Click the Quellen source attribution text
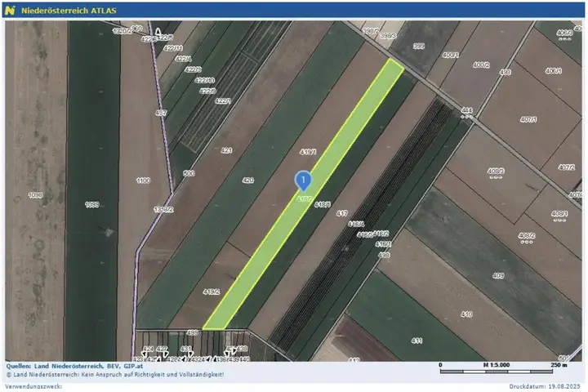Image resolution: width=588 pixels, height=392 pixels. [x=74, y=366]
